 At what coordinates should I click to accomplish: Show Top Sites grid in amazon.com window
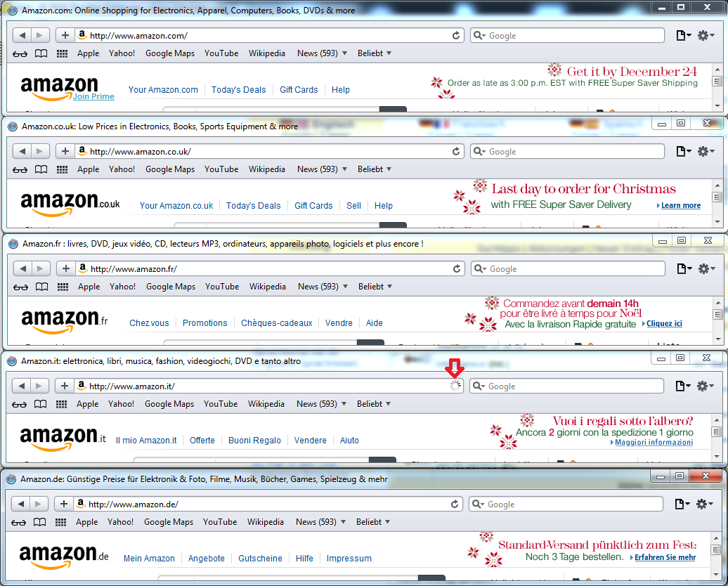(63, 54)
